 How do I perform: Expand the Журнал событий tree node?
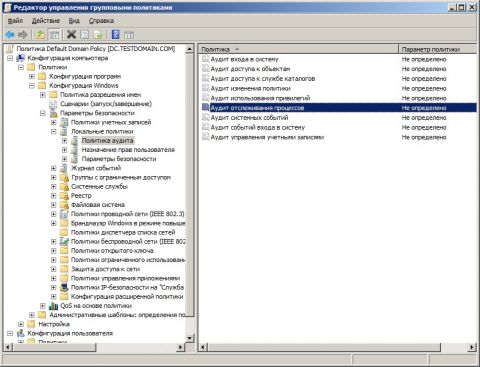[53, 168]
